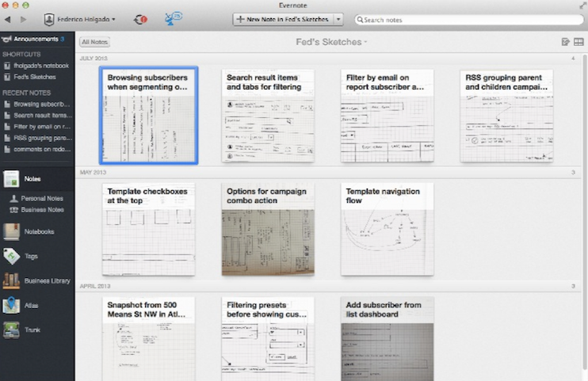Open Filter by email on report card
Screen dimensions: 588x381
tap(387, 116)
